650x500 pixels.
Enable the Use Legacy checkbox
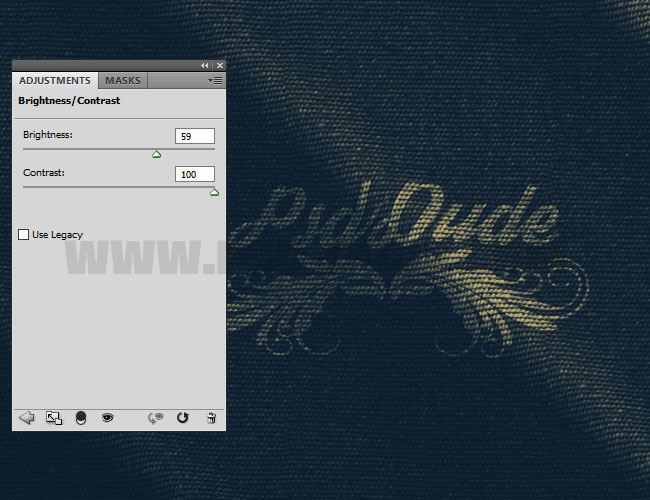click(24, 235)
